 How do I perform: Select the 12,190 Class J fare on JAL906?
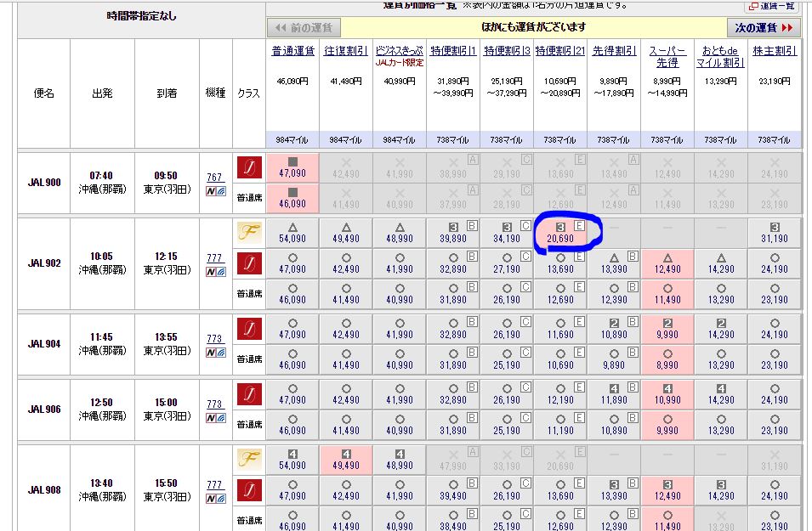coord(560,394)
